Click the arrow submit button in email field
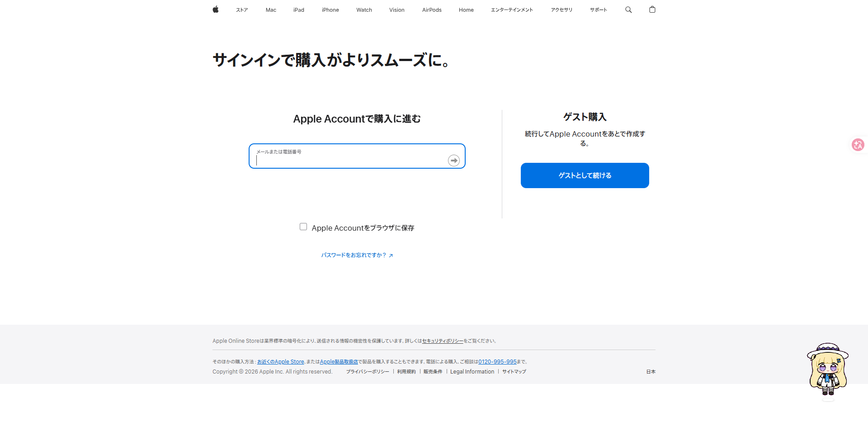Viewport: 868px width, 431px height. coord(454,161)
